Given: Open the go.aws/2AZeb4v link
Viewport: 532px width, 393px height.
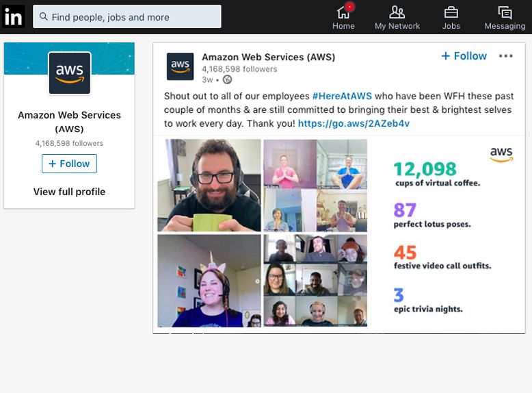Looking at the screenshot, I should pos(354,124).
